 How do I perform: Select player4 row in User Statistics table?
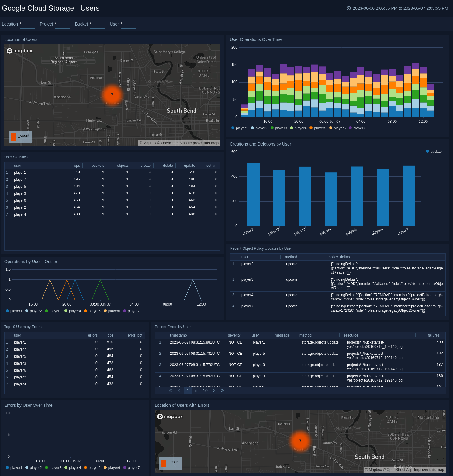(x=112, y=214)
